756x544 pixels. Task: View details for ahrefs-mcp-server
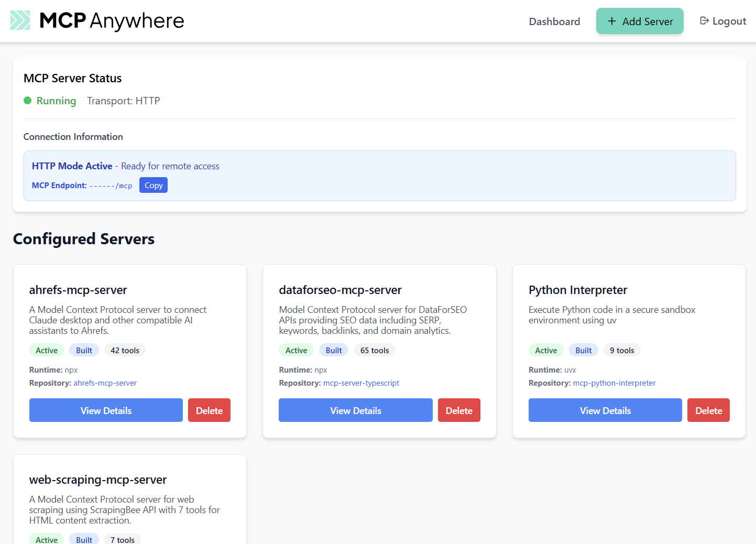point(106,410)
